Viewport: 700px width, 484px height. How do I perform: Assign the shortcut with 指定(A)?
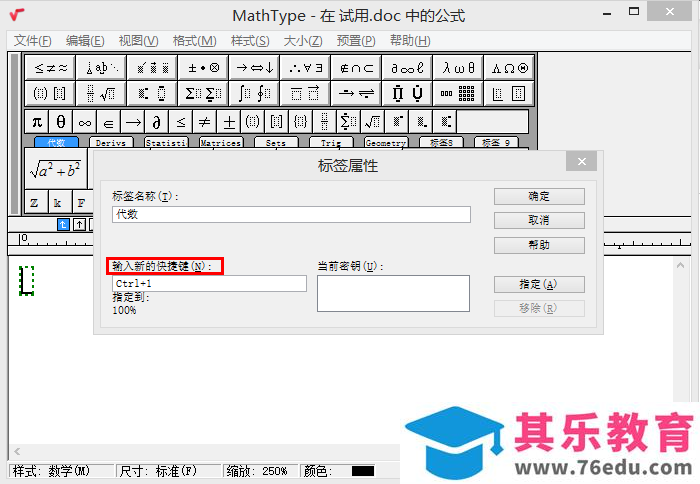coord(539,284)
